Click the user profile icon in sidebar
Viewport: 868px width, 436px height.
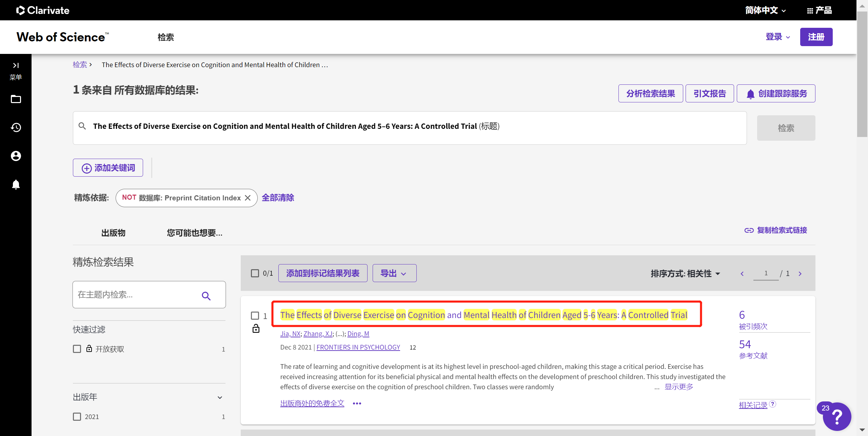tap(16, 156)
